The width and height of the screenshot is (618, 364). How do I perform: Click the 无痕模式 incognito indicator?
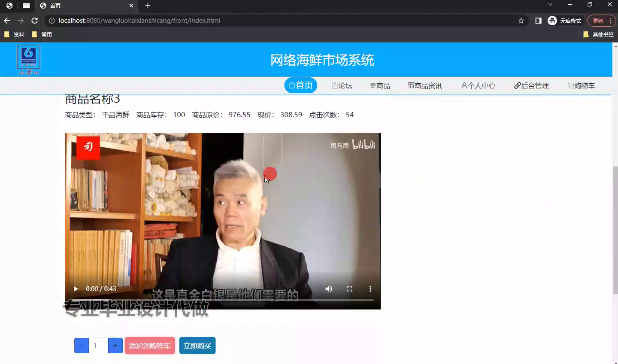pos(564,21)
